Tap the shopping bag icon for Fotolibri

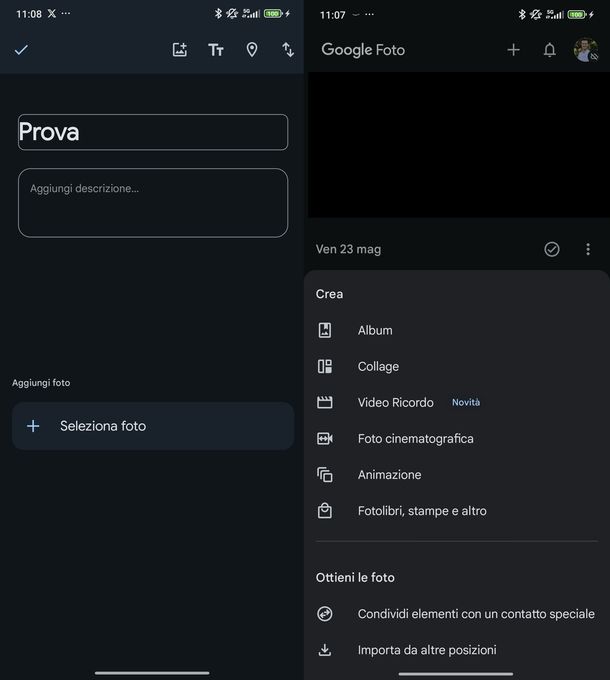325,511
